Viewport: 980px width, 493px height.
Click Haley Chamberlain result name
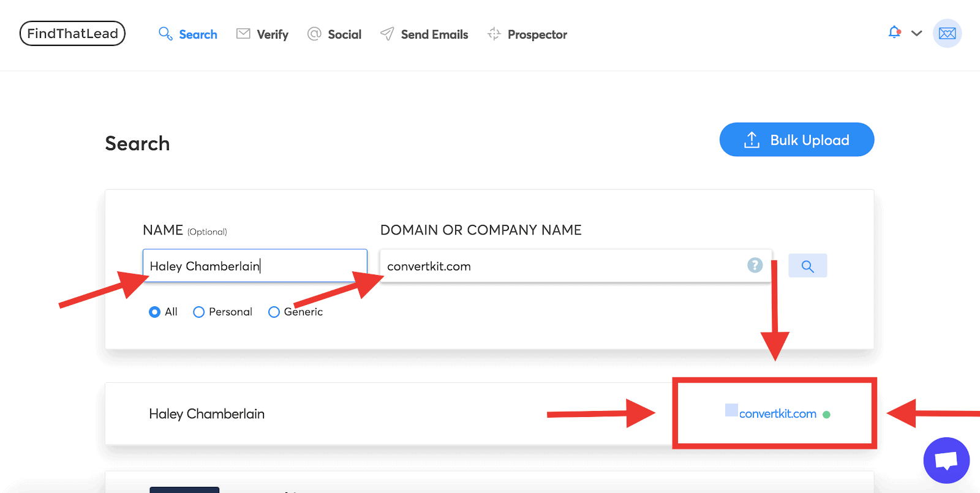pyautogui.click(x=207, y=414)
